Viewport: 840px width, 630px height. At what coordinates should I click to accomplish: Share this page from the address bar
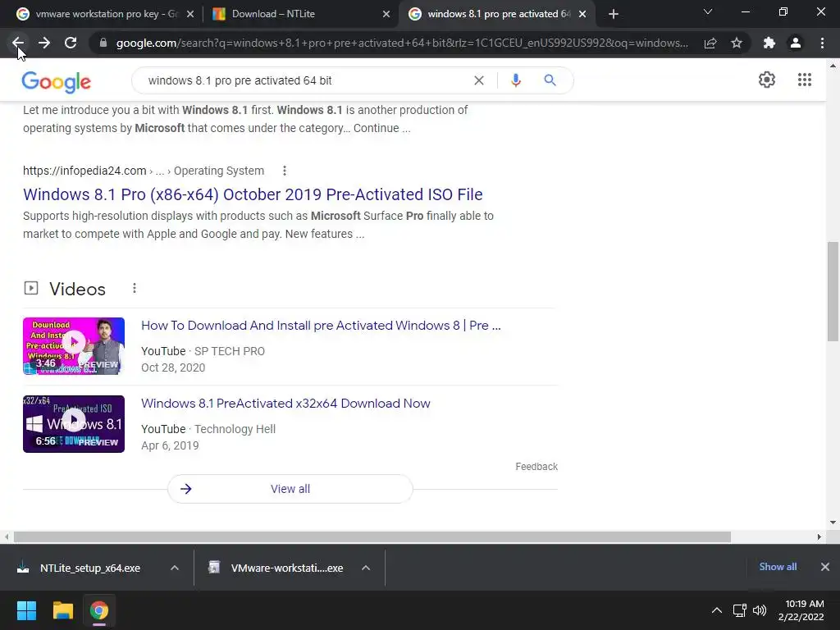click(x=710, y=43)
